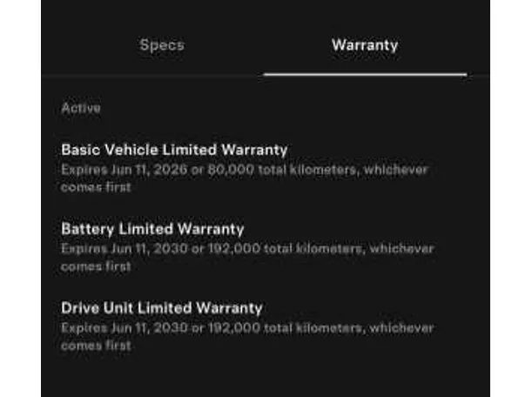Click "whichever" in the Basic Vehicle warranty line
This screenshot has height=397, width=532.
[394, 170]
